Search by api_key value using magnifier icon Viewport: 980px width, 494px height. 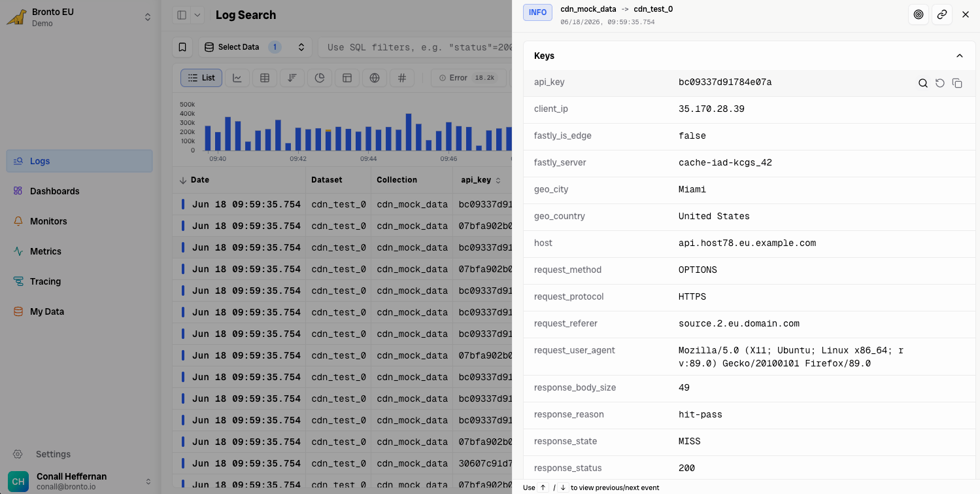tap(923, 83)
